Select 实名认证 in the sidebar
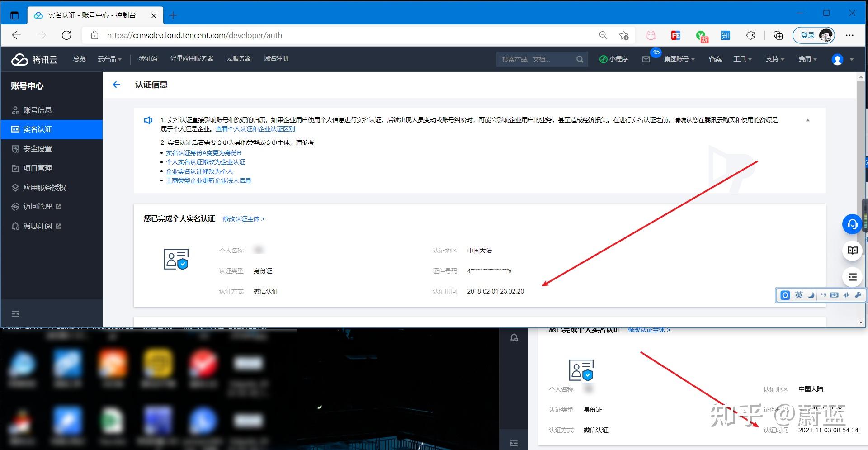The width and height of the screenshot is (868, 450). [x=52, y=129]
